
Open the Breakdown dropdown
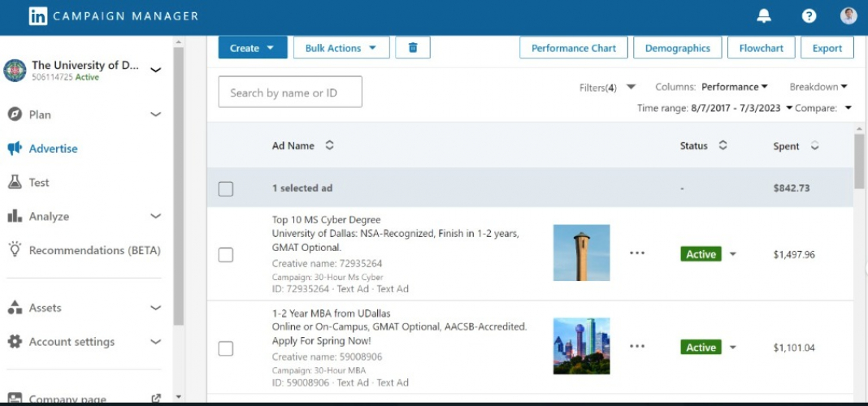818,87
